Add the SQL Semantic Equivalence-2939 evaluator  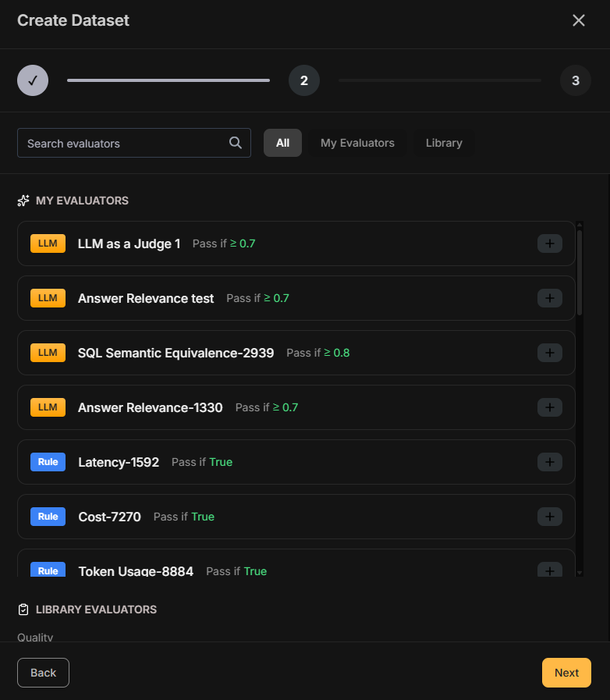click(x=549, y=353)
